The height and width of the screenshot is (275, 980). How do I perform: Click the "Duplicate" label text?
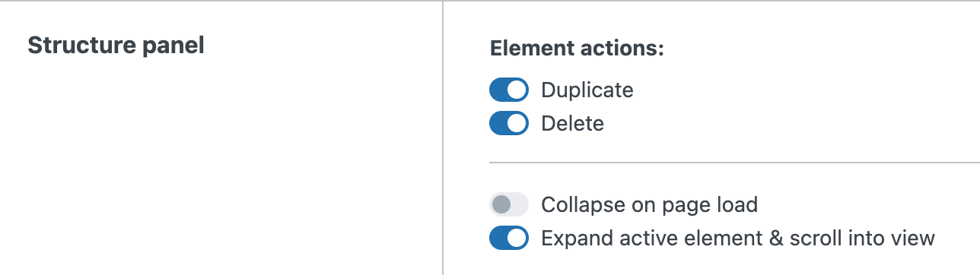(587, 90)
